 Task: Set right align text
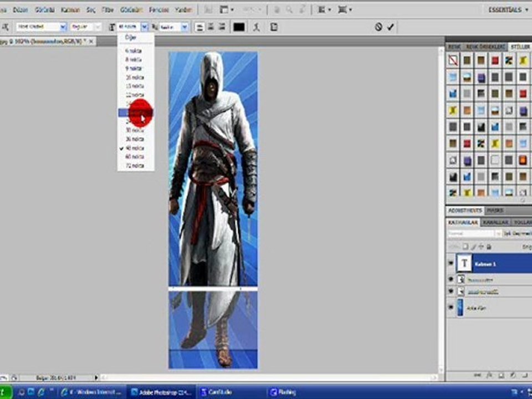point(222,27)
